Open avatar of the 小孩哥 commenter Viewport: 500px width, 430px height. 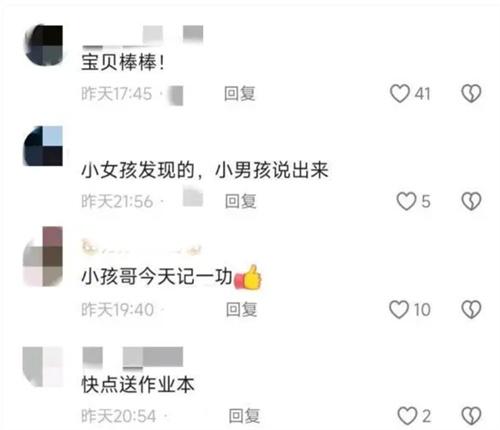pyautogui.click(x=43, y=256)
